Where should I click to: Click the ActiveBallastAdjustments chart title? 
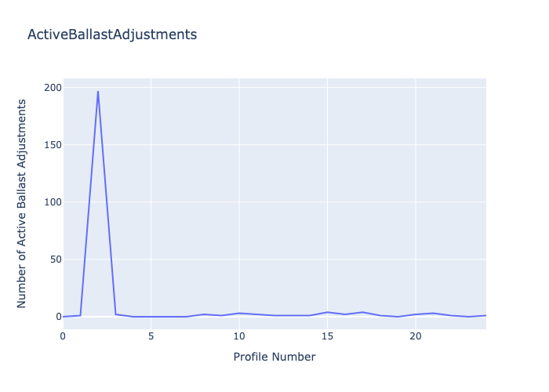pos(112,34)
